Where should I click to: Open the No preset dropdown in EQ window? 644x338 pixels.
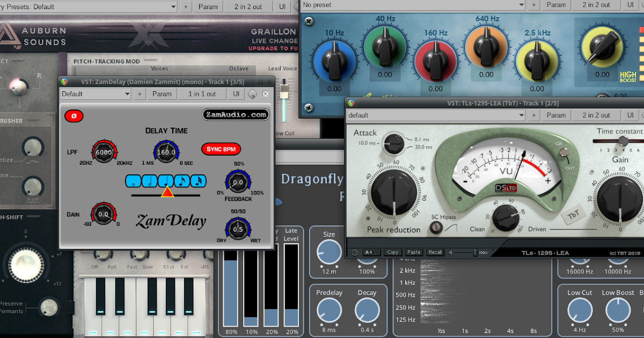click(x=412, y=5)
